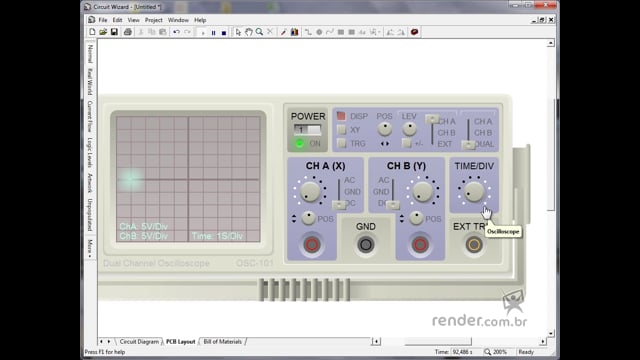Click the CH A red input socket
This screenshot has width=640, height=360.
pyautogui.click(x=312, y=245)
